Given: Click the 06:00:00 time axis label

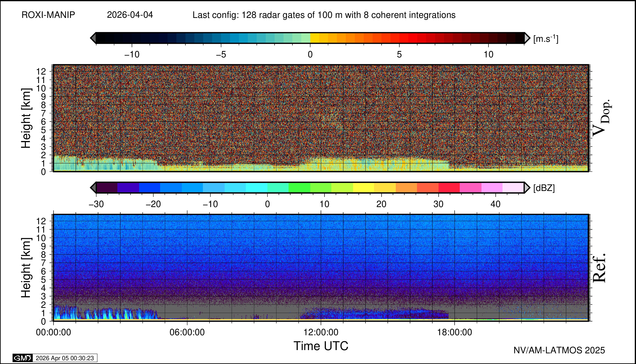Looking at the screenshot, I should (x=187, y=333).
